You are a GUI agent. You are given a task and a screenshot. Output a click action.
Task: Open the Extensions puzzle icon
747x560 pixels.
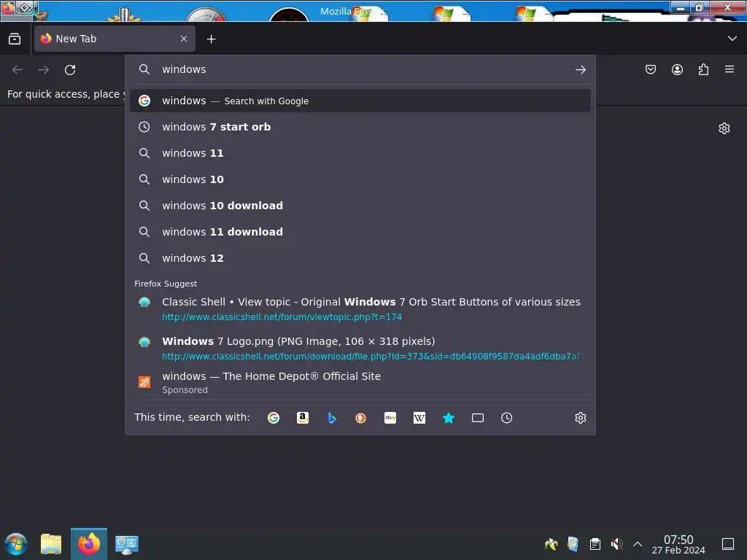click(x=703, y=69)
